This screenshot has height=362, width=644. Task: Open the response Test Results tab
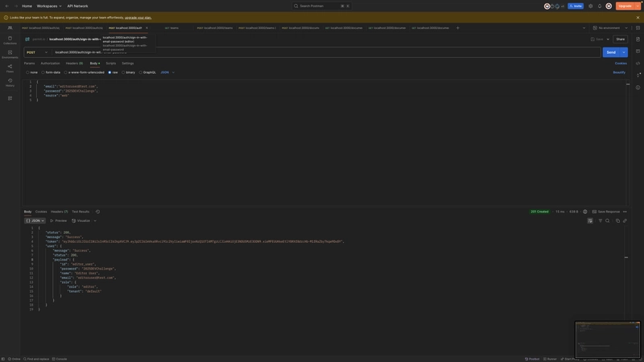click(80, 212)
